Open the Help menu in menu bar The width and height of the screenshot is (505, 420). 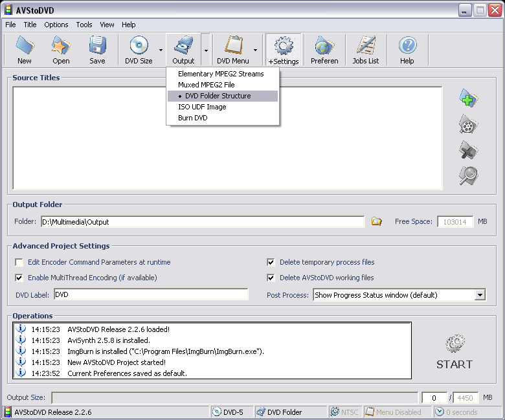click(128, 25)
